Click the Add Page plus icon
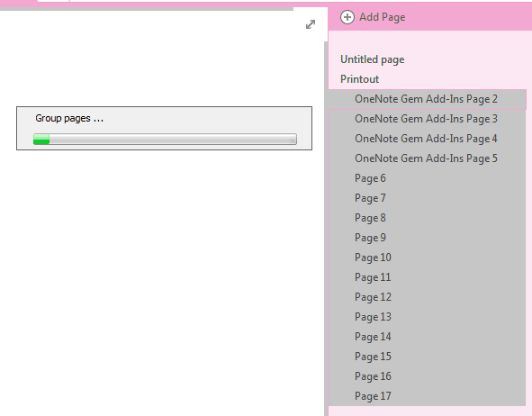 coord(347,17)
